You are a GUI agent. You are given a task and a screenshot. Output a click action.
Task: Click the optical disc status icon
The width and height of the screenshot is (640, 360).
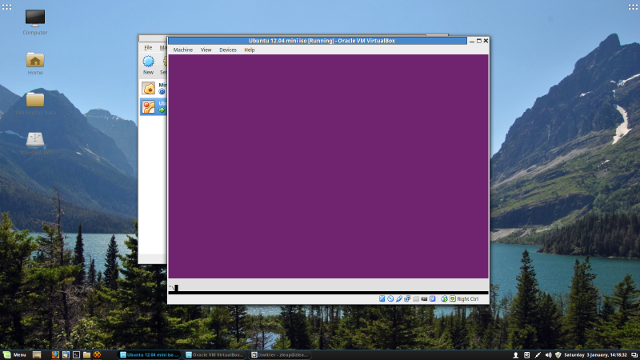[x=391, y=299]
